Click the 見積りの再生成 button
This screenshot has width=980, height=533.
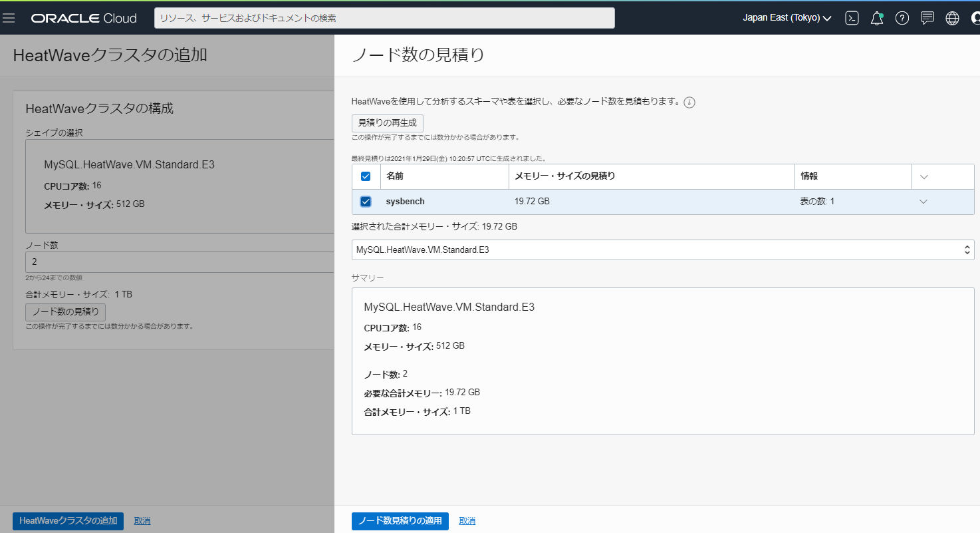388,123
